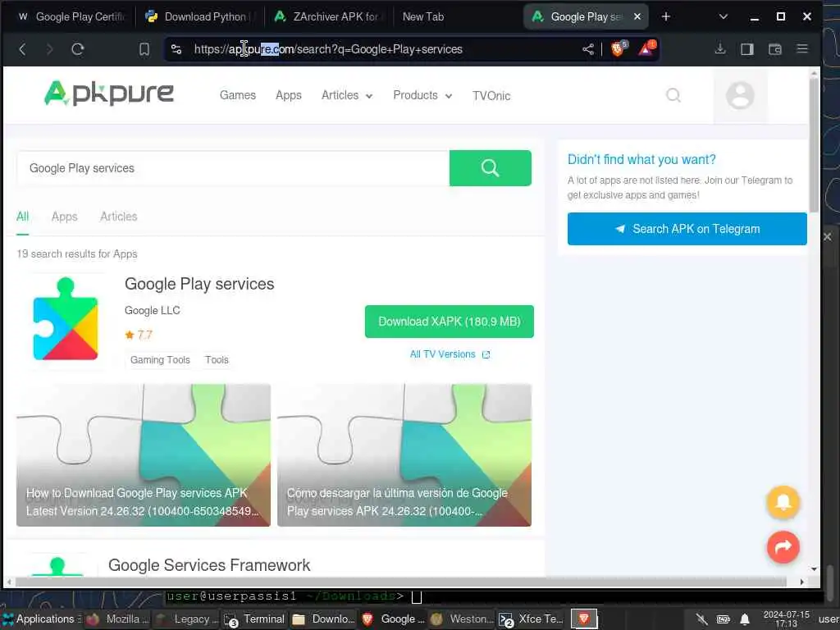Click the Google LLC developer name

coord(152,311)
